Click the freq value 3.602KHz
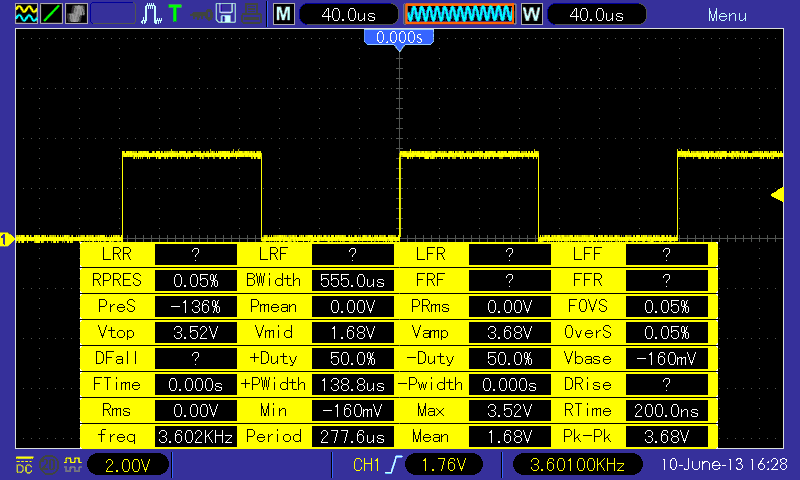Image resolution: width=800 pixels, height=480 pixels. 195,437
